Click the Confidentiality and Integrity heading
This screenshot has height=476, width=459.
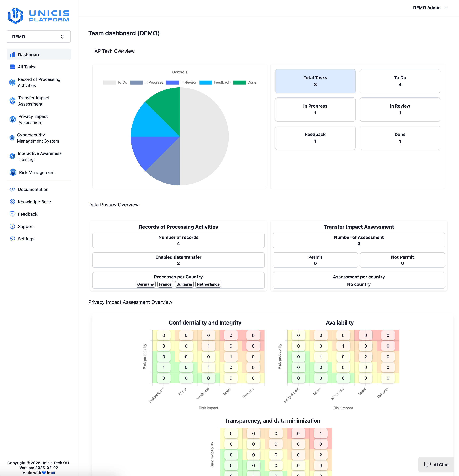point(205,323)
